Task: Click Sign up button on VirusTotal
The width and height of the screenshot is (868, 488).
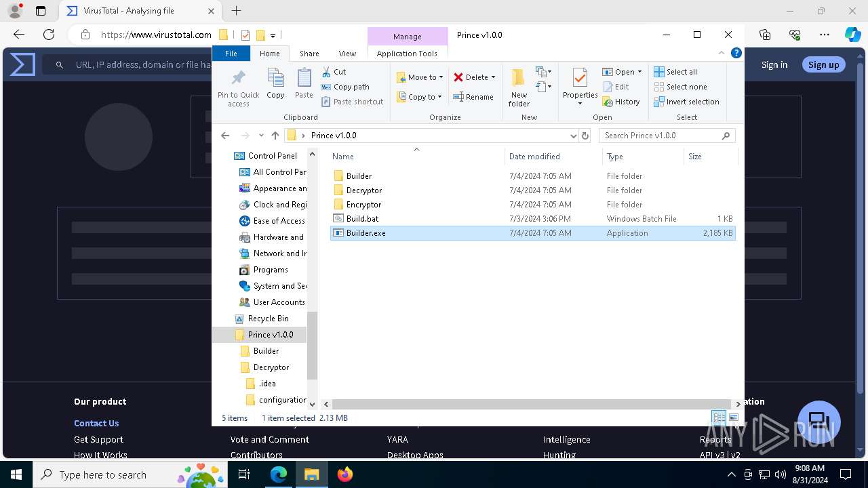Action: (823, 64)
